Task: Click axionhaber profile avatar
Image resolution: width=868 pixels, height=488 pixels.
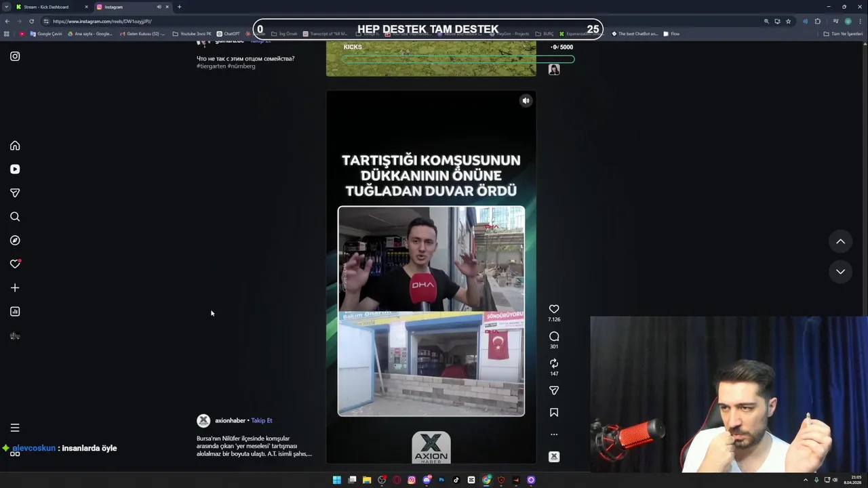Action: tap(203, 421)
